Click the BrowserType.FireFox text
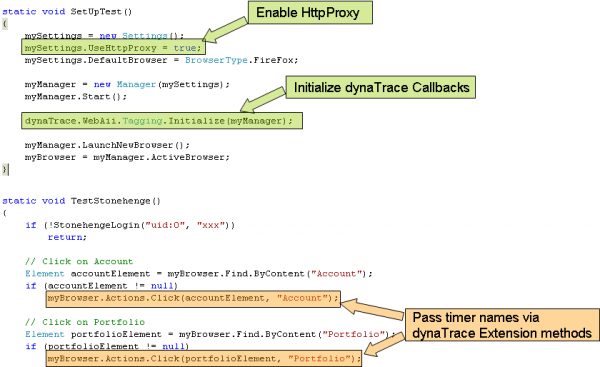The width and height of the screenshot is (600, 367). (241, 60)
